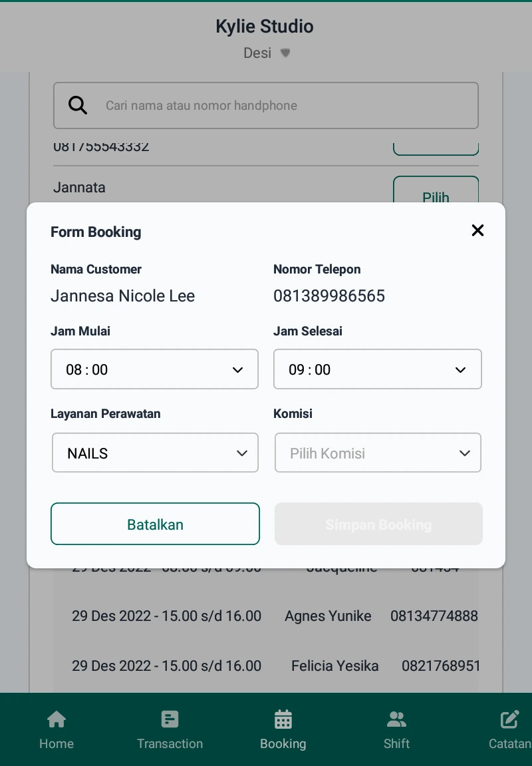Screen dimensions: 532x766
Task: Open the Jam Selesai time dropdown
Action: (377, 369)
